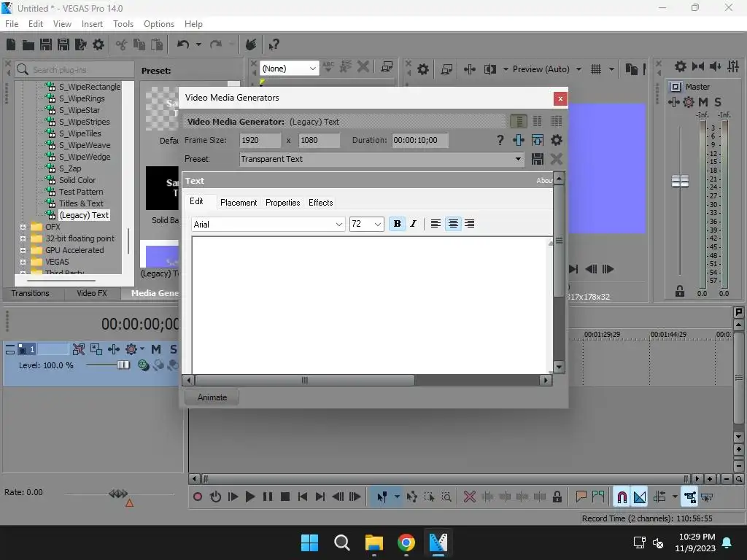This screenshot has width=747, height=560.
Task: Pause playback in the transport bar
Action: click(x=268, y=497)
